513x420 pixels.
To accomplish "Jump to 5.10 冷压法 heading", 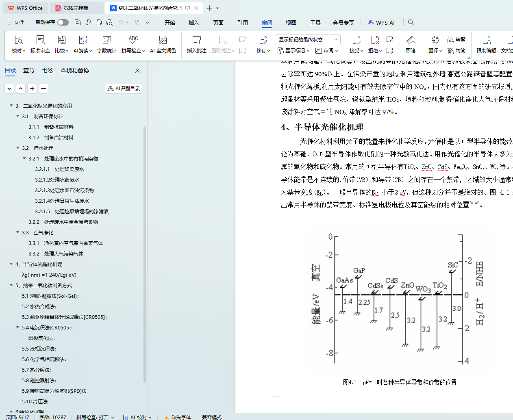I will point(35,401).
